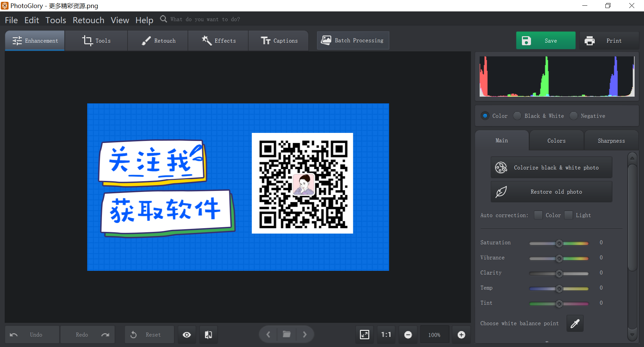Open the File menu
Image resolution: width=644 pixels, height=347 pixels.
click(11, 20)
